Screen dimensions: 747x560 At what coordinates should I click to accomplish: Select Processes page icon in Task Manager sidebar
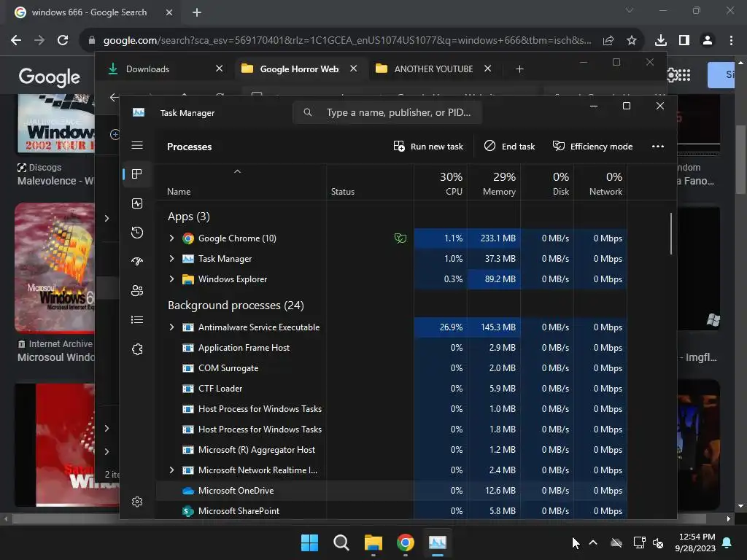tap(137, 174)
